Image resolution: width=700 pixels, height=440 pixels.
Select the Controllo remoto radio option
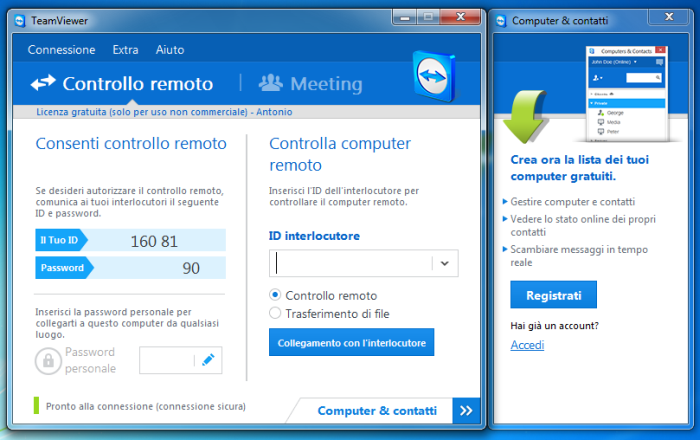pos(275,295)
